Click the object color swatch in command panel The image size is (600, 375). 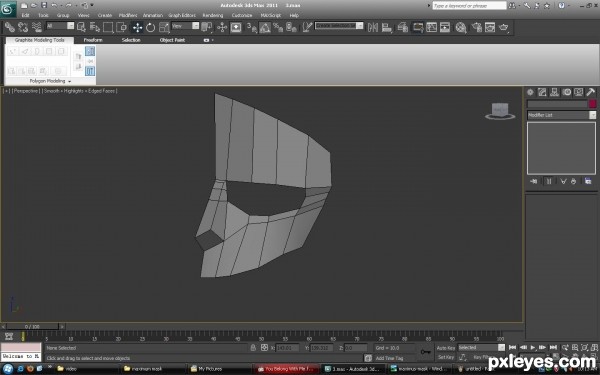click(x=592, y=104)
